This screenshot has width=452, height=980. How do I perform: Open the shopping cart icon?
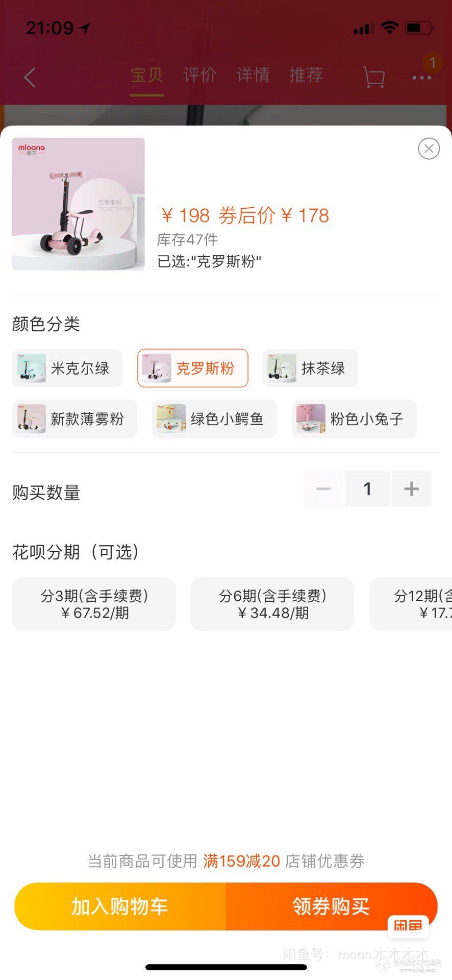[373, 78]
